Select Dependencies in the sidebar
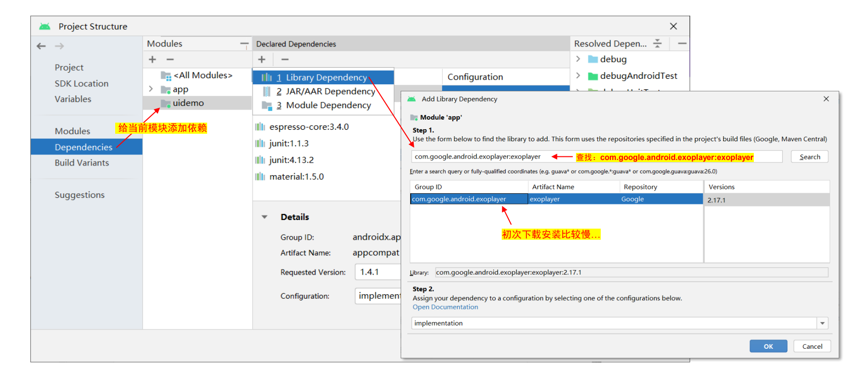Screen dimensions: 868x375 86,147
